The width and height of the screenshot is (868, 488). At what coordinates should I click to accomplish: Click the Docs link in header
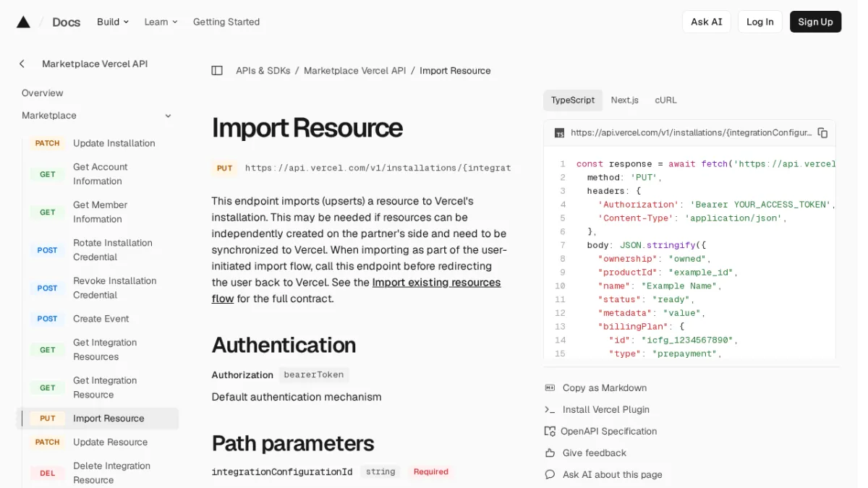pos(66,22)
